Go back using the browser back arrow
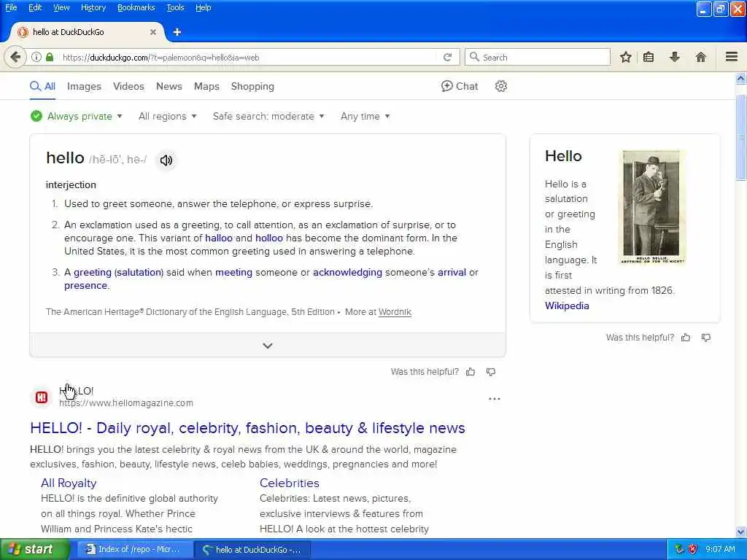The image size is (747, 560). 15,57
